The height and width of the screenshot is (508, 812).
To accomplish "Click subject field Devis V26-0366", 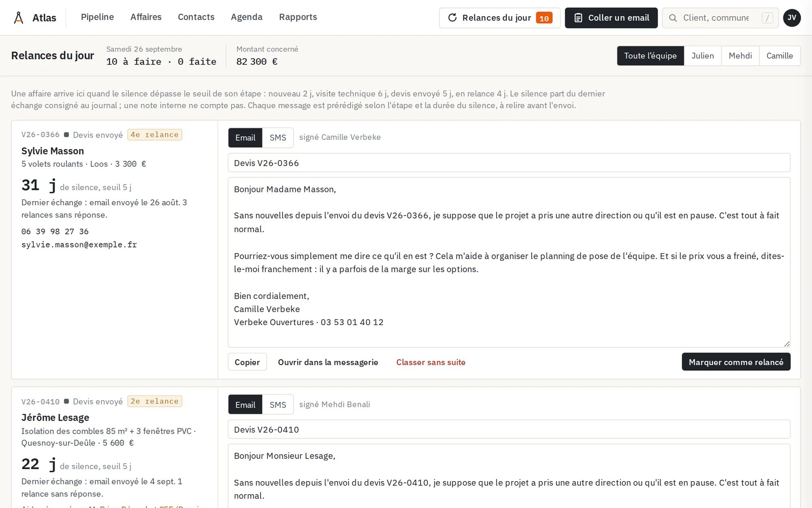I will click(x=509, y=163).
